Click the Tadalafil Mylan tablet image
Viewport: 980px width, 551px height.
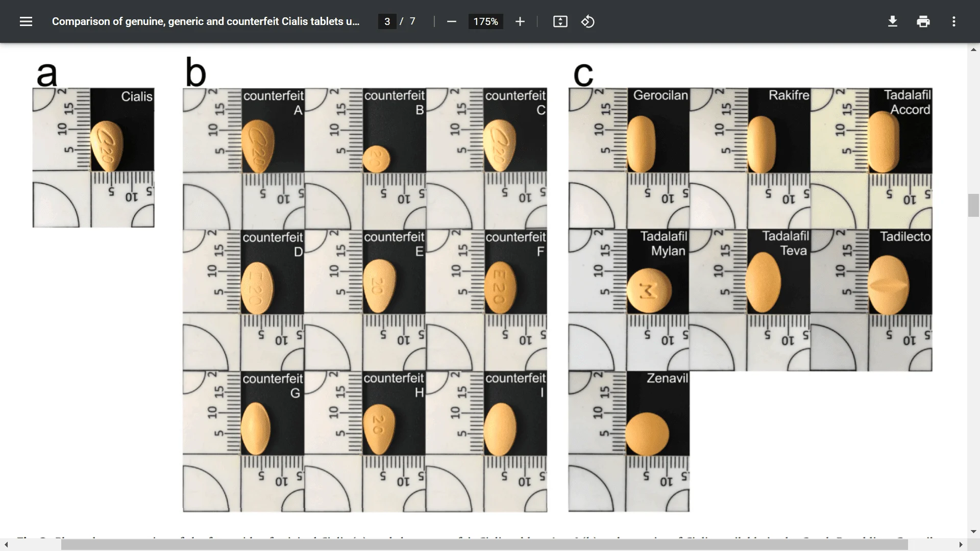[649, 290]
